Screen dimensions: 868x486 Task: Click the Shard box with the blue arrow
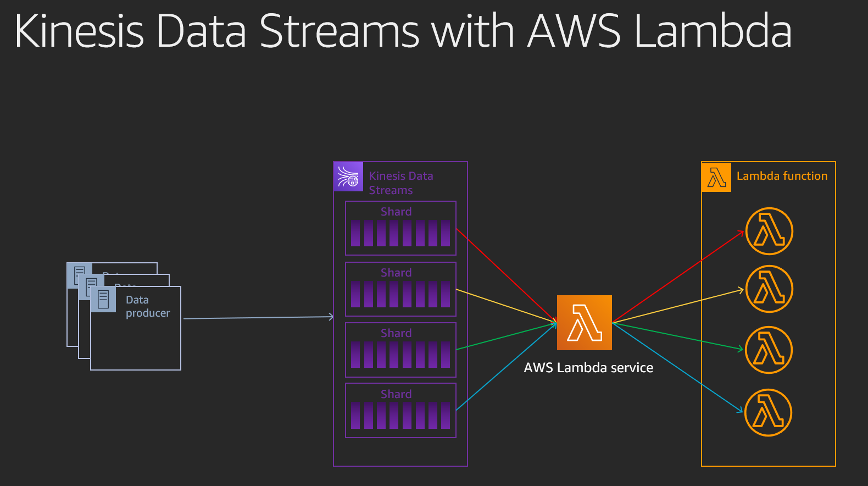click(x=400, y=411)
